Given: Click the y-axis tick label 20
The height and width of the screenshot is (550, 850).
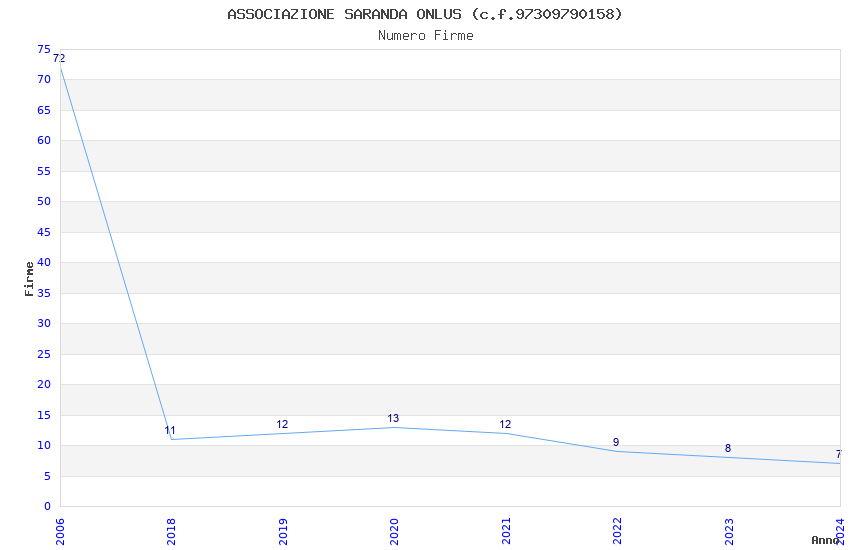Looking at the screenshot, I should coord(44,384).
